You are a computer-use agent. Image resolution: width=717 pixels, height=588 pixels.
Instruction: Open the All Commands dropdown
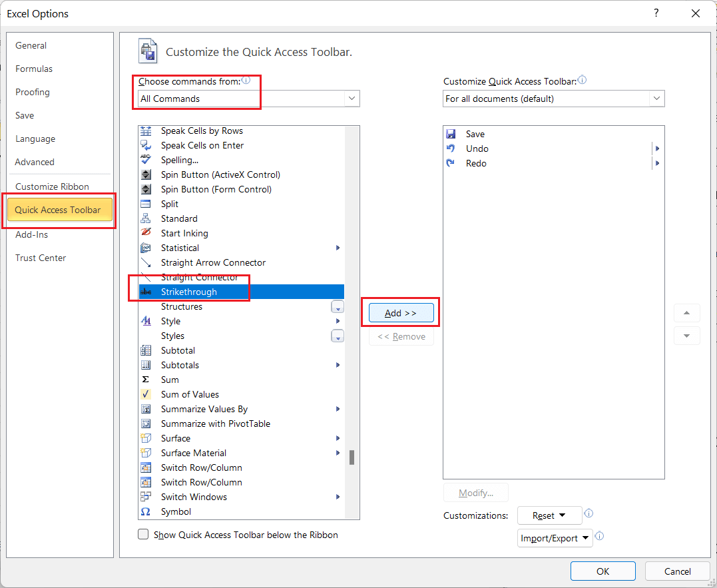(x=352, y=98)
